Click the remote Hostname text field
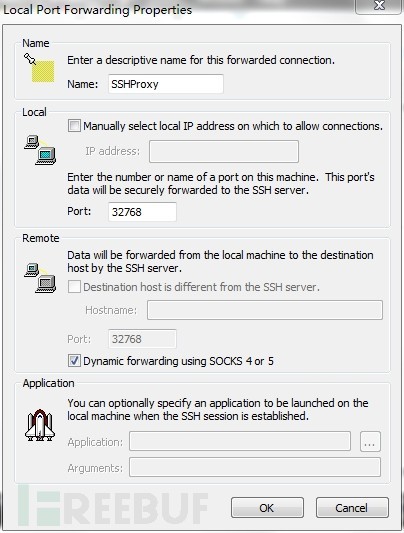This screenshot has width=404, height=533. click(265, 310)
